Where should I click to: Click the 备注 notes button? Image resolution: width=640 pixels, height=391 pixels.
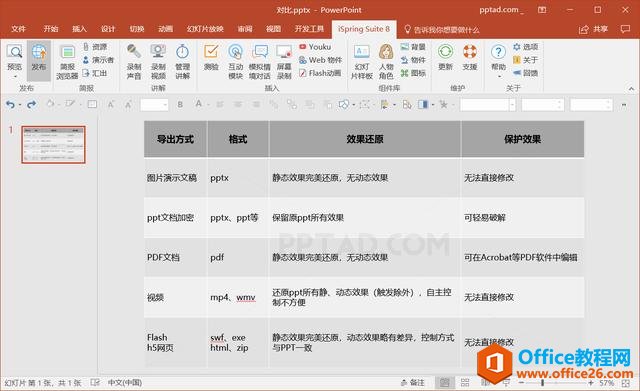pyautogui.click(x=413, y=382)
